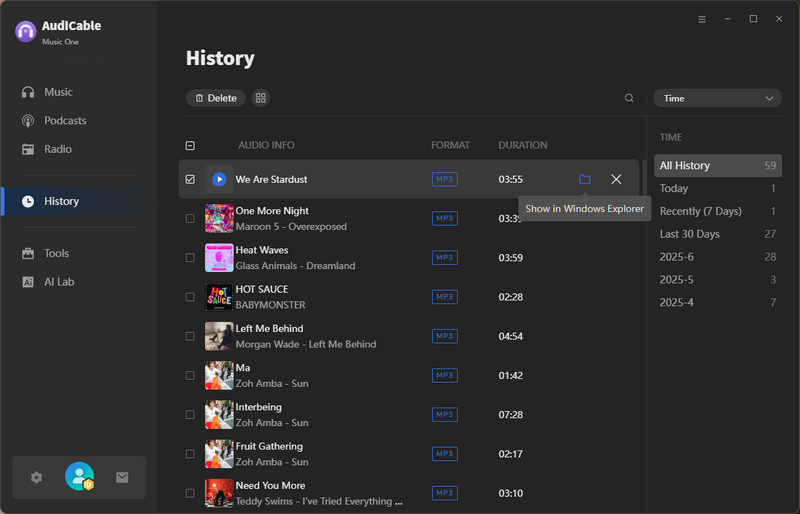
Task: Play the We Are Stardust track
Action: 219,179
